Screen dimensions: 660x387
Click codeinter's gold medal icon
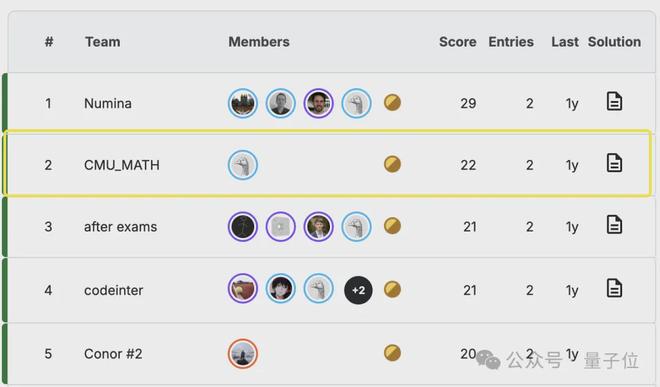(x=392, y=289)
